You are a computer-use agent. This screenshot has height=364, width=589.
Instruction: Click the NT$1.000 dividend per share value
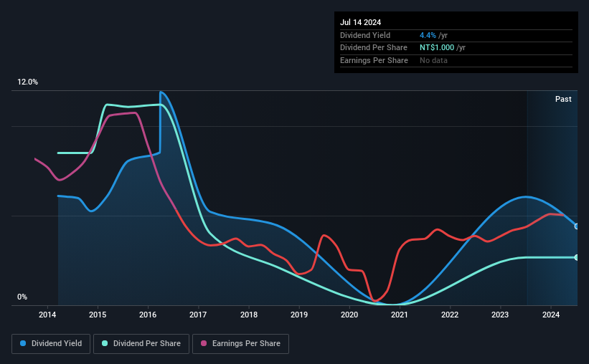point(437,48)
